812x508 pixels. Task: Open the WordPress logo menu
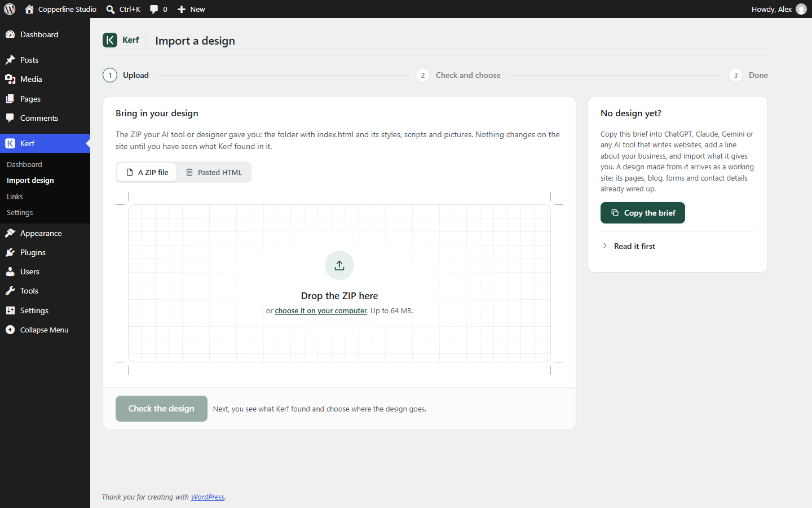click(10, 9)
